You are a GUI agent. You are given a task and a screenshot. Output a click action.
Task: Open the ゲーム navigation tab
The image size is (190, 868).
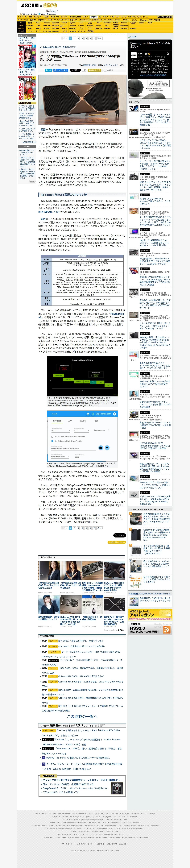(145, 17)
